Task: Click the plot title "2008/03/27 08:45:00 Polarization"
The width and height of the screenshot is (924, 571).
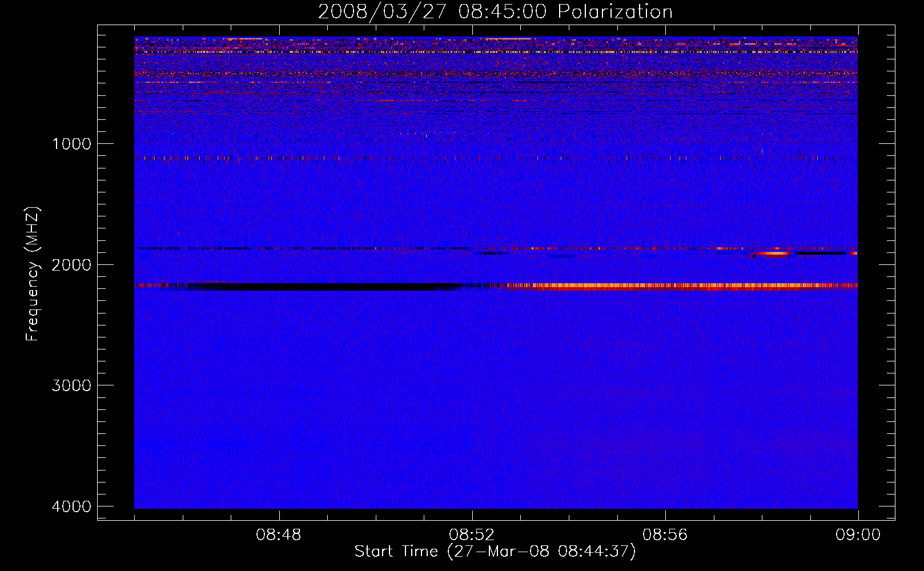Action: (x=495, y=12)
